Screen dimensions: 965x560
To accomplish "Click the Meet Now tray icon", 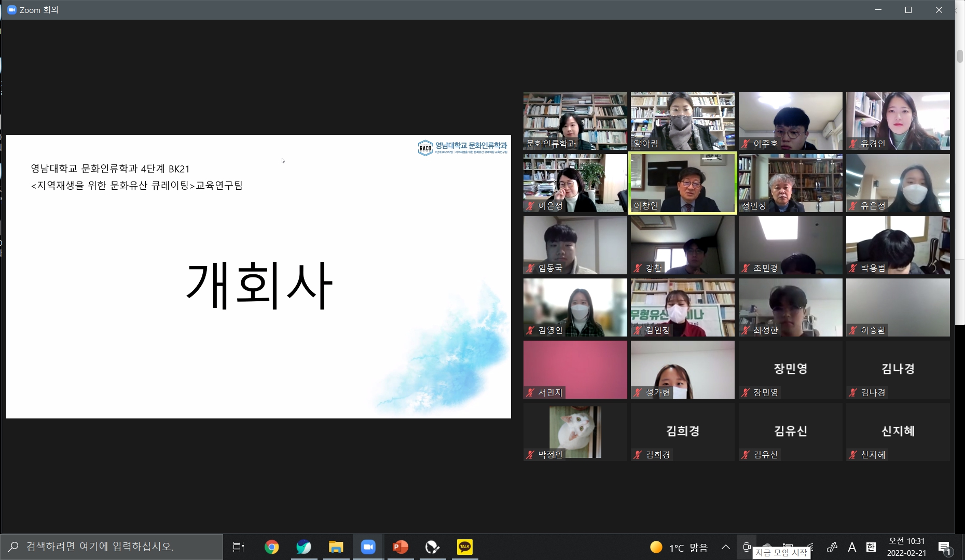I will coord(747,547).
